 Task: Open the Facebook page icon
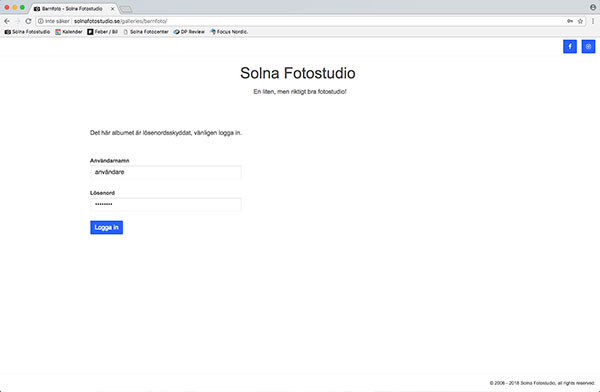pos(570,46)
